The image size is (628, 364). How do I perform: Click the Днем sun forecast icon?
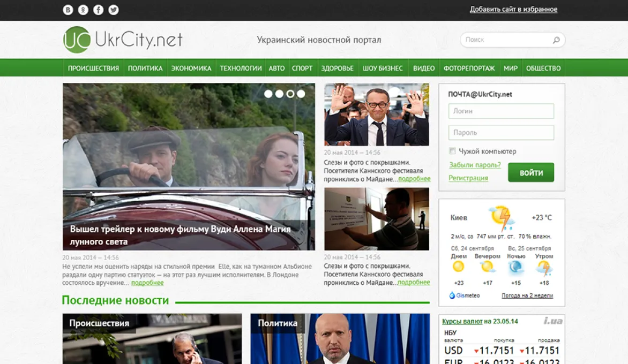pyautogui.click(x=459, y=267)
